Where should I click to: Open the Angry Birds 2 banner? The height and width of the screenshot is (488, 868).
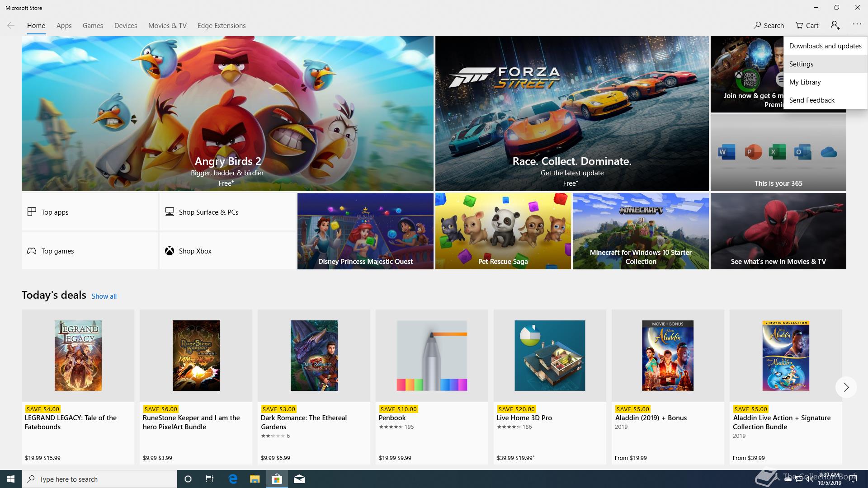click(x=227, y=113)
